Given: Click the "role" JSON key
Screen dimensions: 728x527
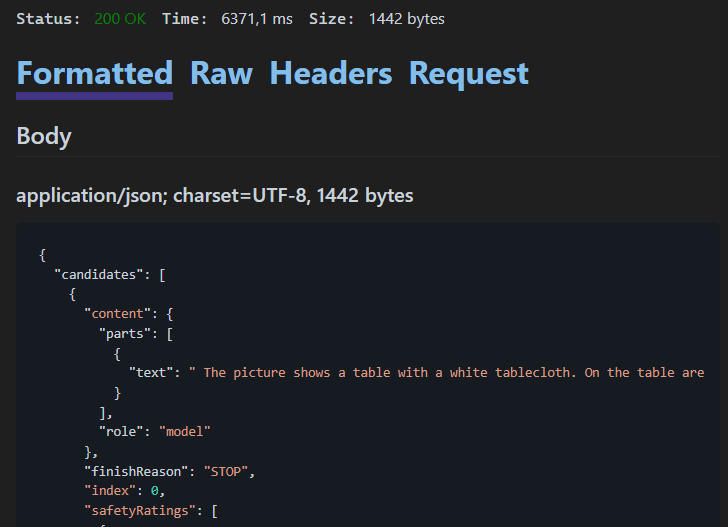Looking at the screenshot, I should 121,432.
